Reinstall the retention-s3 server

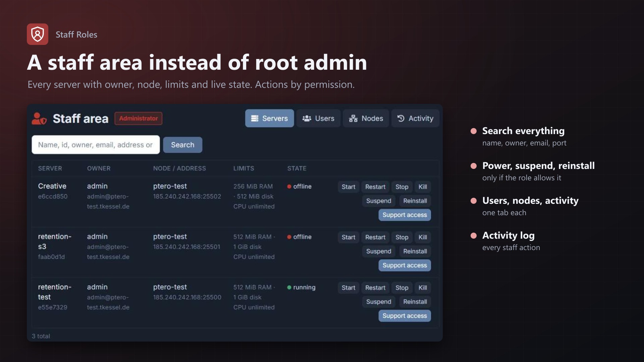click(x=415, y=251)
